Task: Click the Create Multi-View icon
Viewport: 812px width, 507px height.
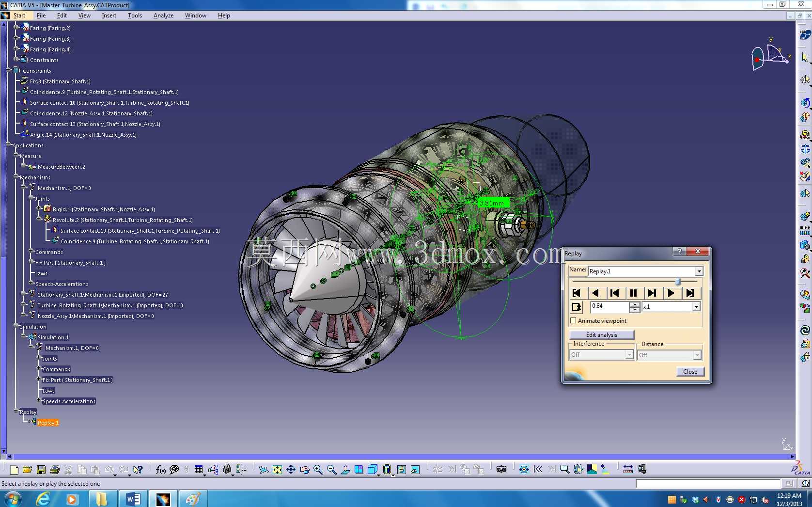Action: click(x=359, y=469)
